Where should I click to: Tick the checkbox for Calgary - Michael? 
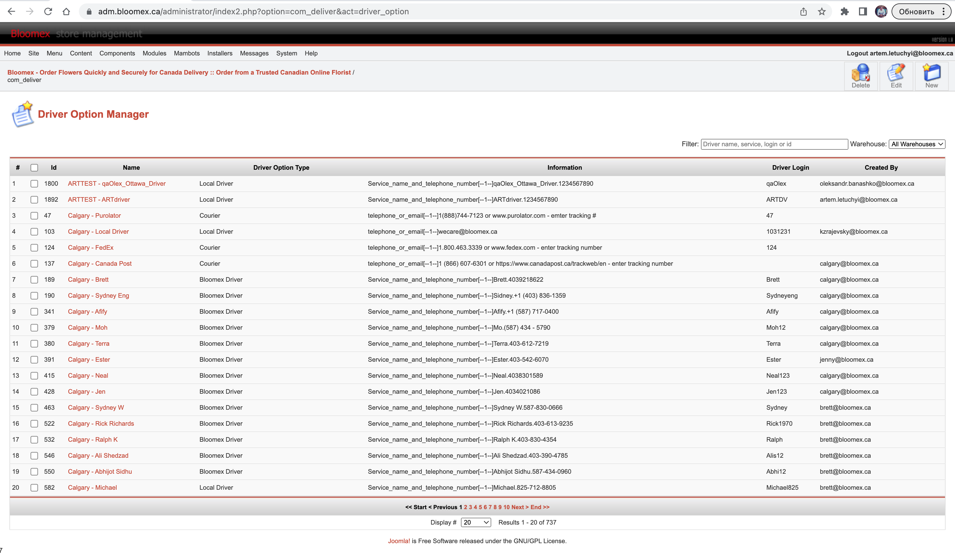pyautogui.click(x=35, y=488)
